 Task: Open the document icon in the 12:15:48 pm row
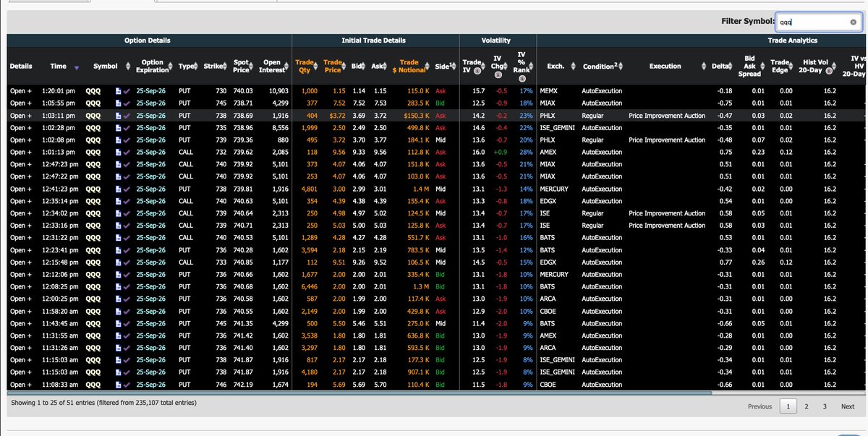pyautogui.click(x=119, y=262)
